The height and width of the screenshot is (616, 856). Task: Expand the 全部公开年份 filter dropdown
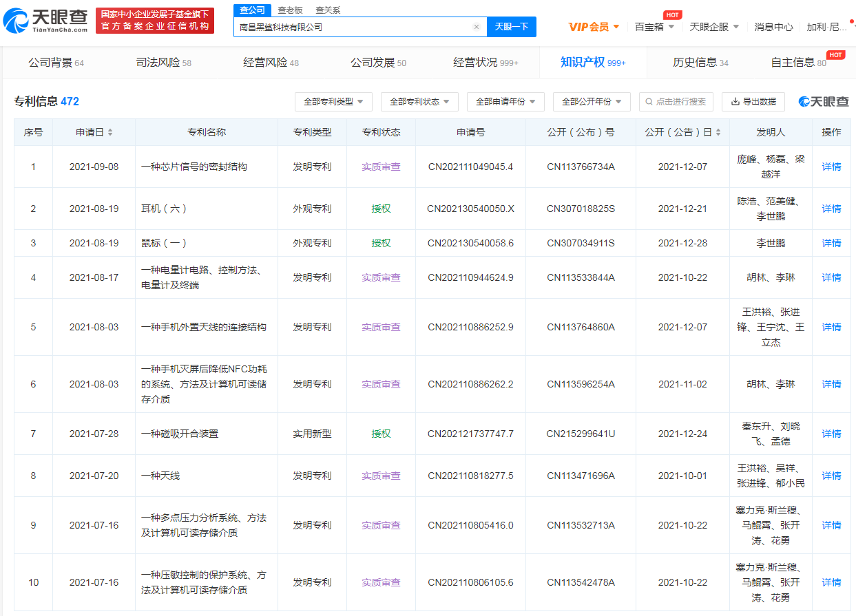[592, 102]
